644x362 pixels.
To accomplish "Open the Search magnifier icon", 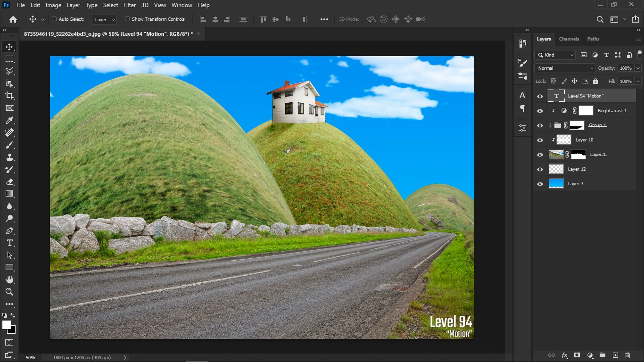I will (600, 19).
